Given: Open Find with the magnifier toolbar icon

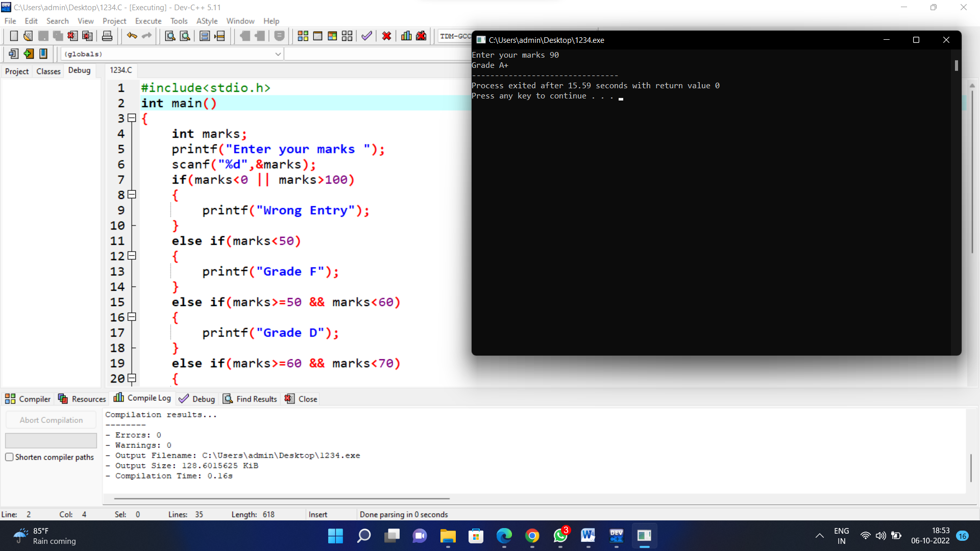Looking at the screenshot, I should [x=170, y=36].
